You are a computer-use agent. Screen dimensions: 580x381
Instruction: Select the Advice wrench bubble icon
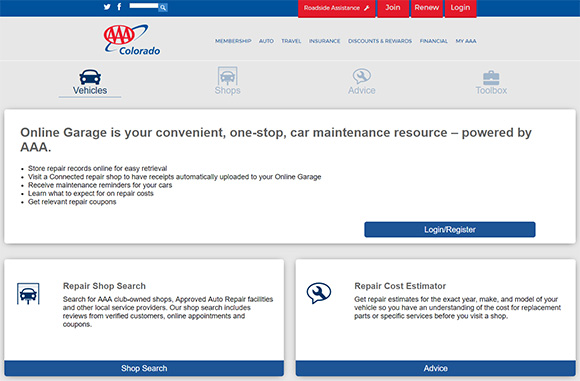coord(361,76)
